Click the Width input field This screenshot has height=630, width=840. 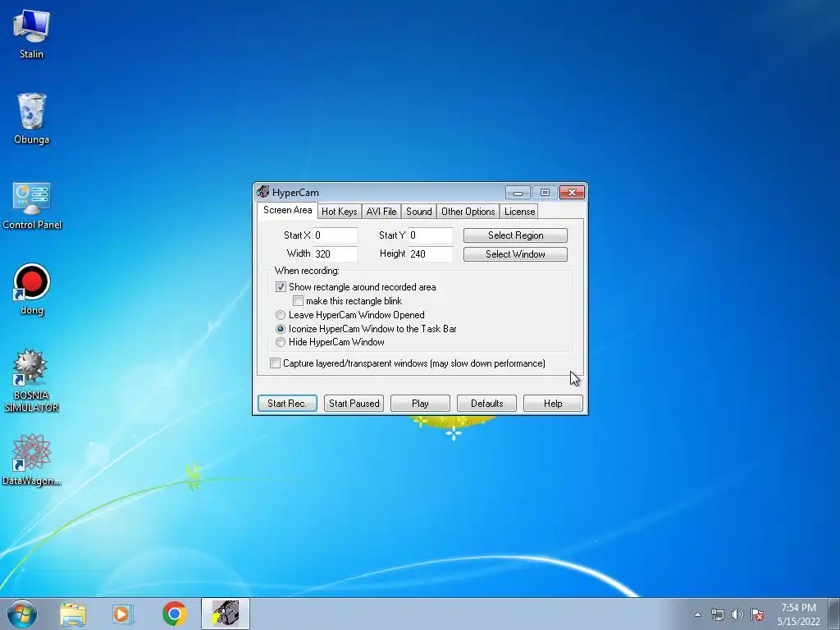click(x=336, y=254)
